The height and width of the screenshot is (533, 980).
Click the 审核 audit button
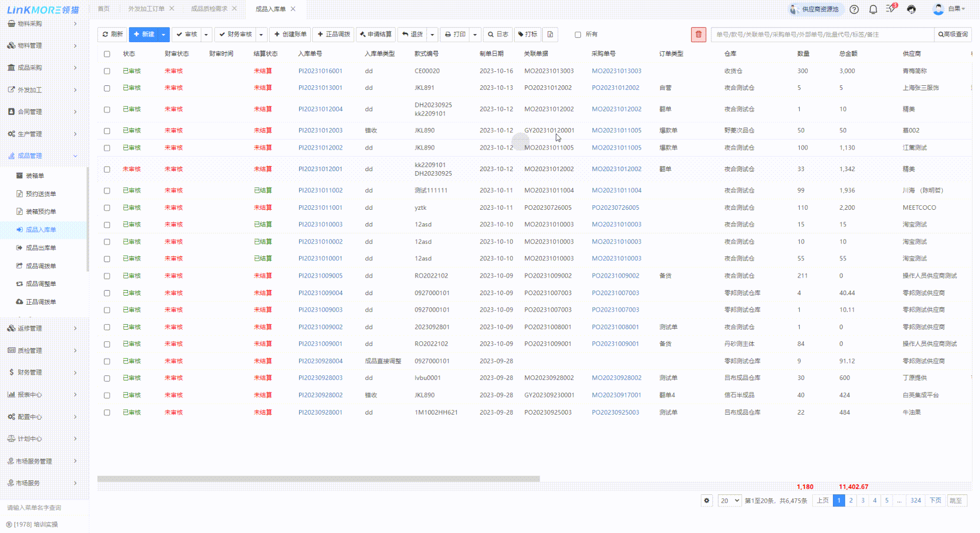[x=187, y=34]
